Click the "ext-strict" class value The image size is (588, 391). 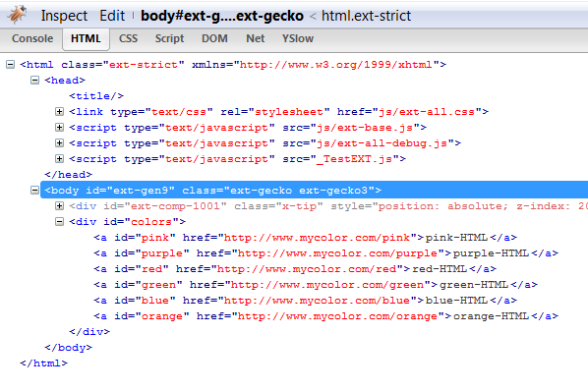click(x=144, y=65)
